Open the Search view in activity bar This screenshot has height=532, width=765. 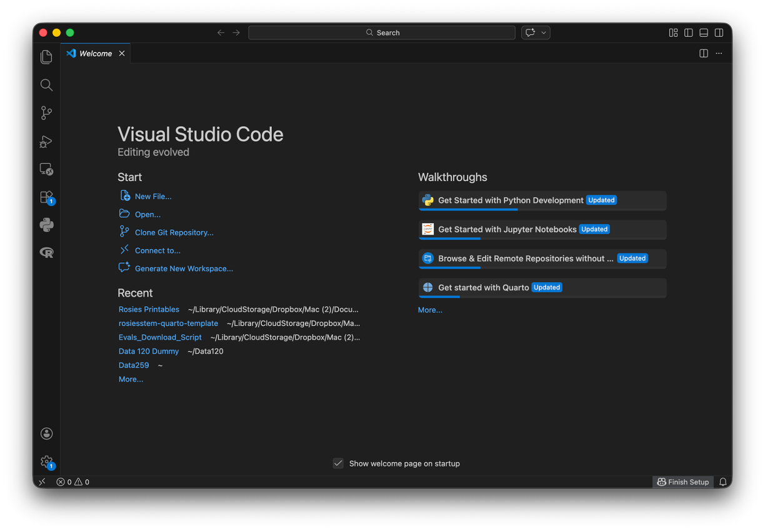46,85
